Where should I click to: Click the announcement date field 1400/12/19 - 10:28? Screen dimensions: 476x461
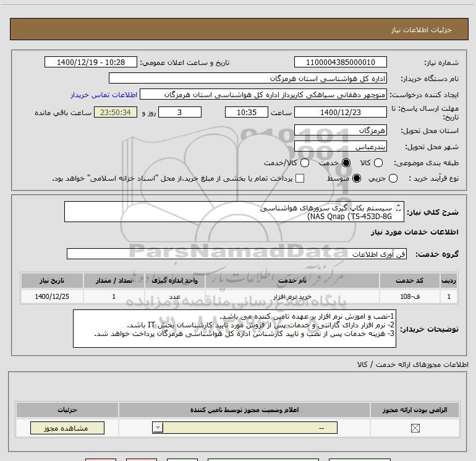(x=91, y=62)
